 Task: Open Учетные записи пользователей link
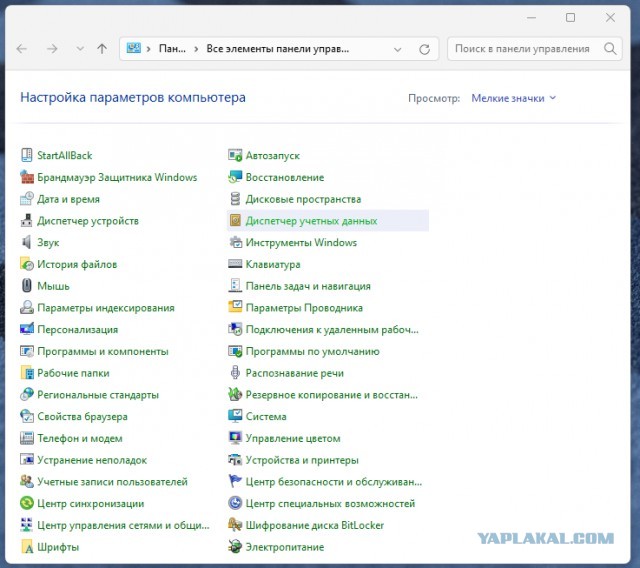coord(113,481)
